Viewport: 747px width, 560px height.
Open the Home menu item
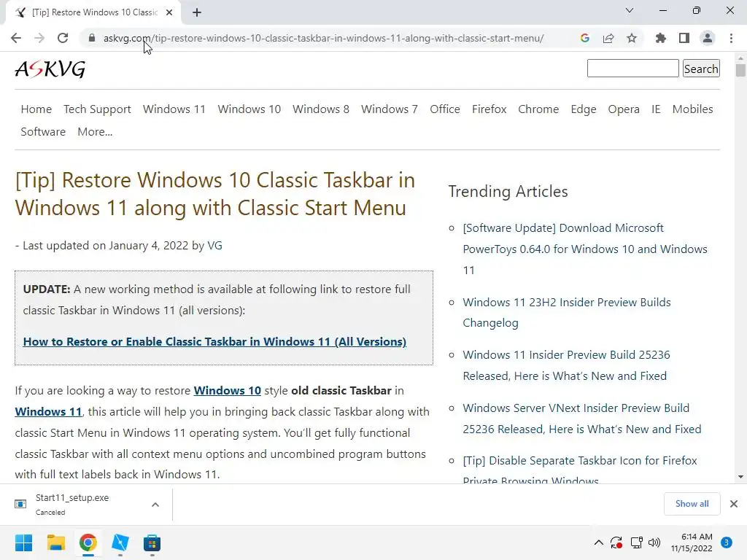click(x=36, y=109)
